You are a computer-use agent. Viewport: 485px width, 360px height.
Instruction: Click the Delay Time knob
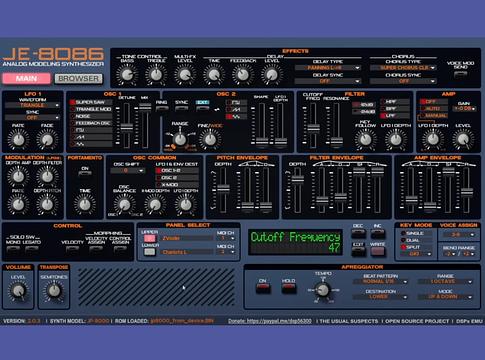pos(214,75)
